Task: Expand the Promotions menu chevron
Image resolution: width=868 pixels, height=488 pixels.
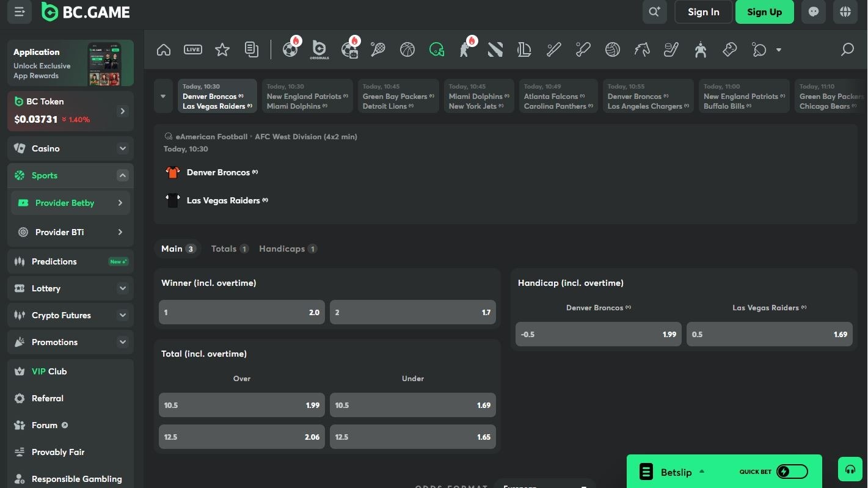Action: [x=123, y=342]
